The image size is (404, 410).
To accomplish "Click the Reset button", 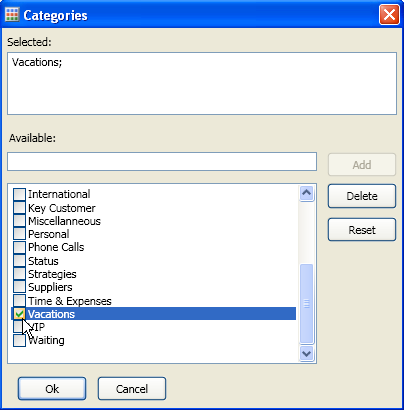I will (x=362, y=230).
